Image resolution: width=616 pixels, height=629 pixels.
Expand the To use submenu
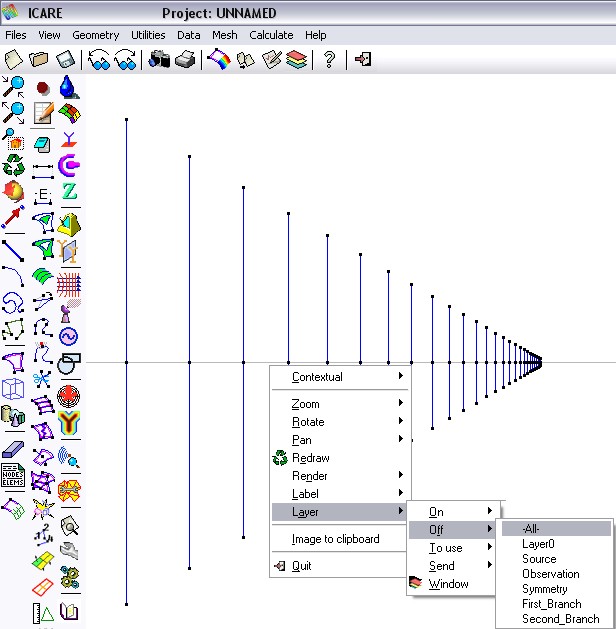(452, 548)
